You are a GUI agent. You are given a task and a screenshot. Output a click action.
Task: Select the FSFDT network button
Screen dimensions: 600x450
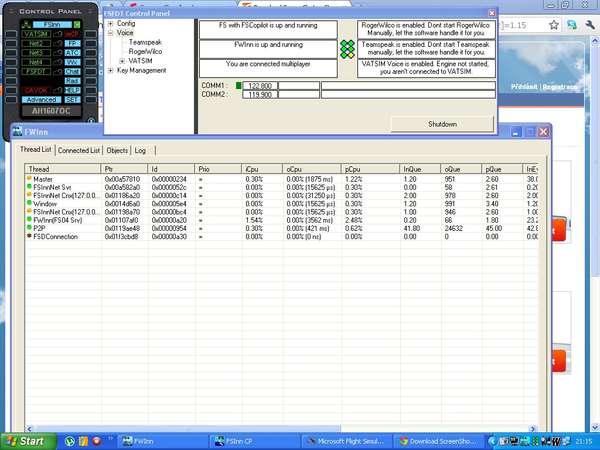[x=36, y=72]
